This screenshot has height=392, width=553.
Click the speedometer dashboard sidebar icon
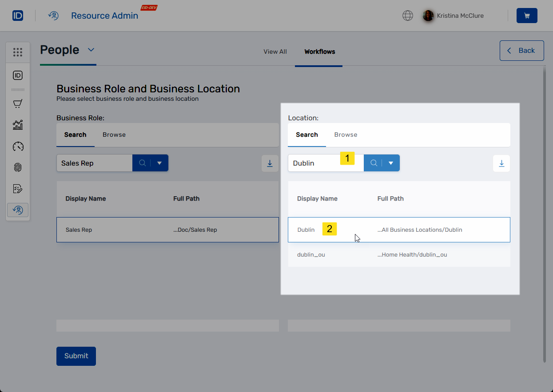pos(18,147)
